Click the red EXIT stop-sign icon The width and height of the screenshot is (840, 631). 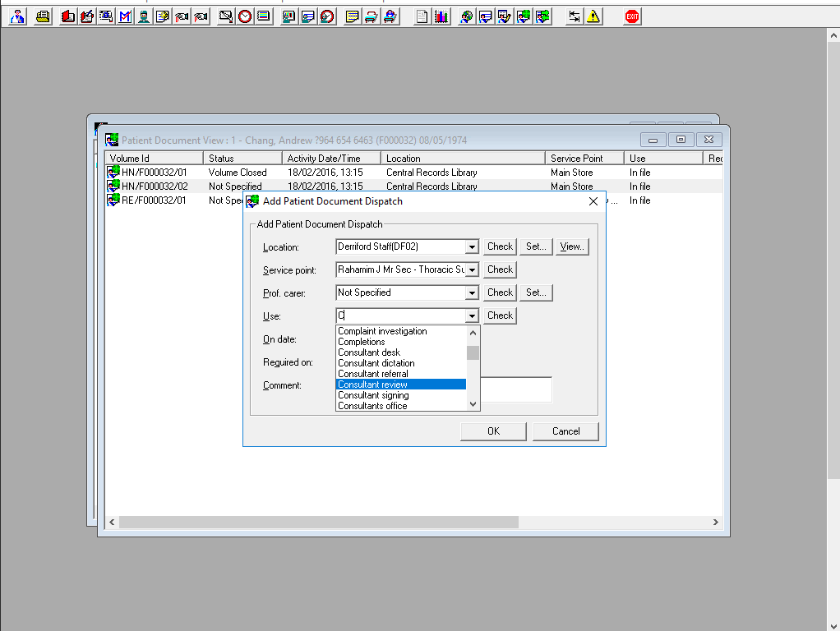[632, 16]
